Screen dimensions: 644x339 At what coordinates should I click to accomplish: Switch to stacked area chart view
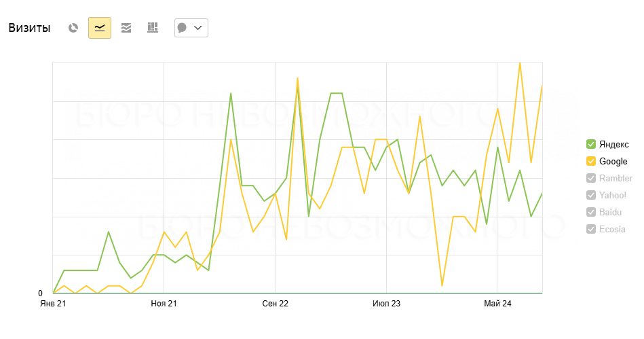coord(126,28)
